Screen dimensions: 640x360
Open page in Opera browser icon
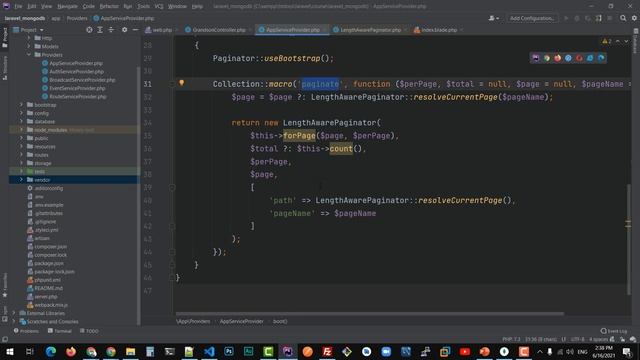[x=579, y=58]
